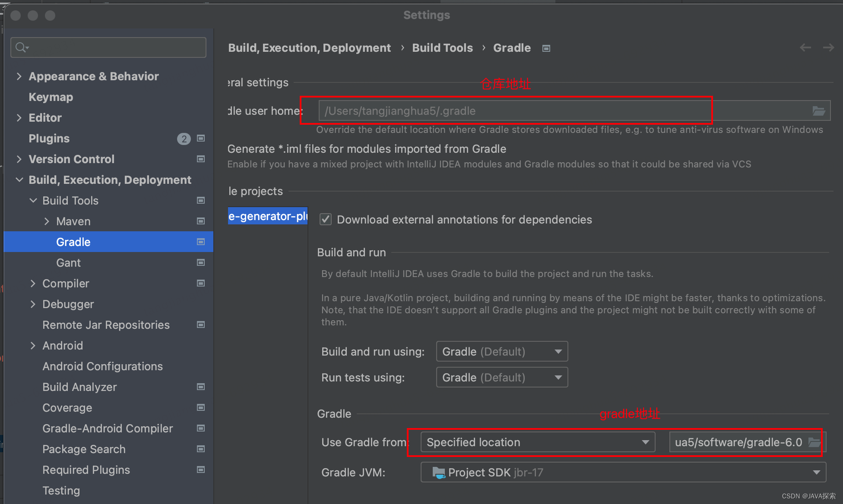Click the panel icon next to Gant
Screen dimensions: 843x504
tap(200, 262)
